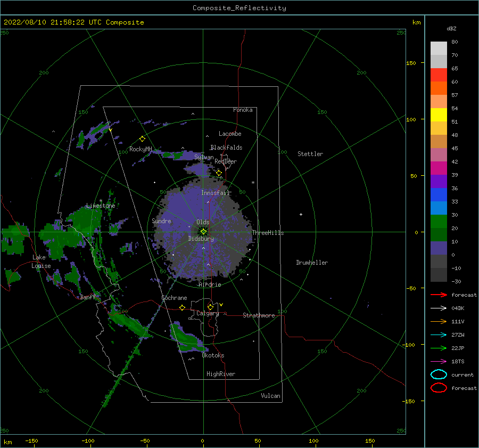Click the Calgary city label
The width and height of the screenshot is (479, 448).
tap(208, 313)
